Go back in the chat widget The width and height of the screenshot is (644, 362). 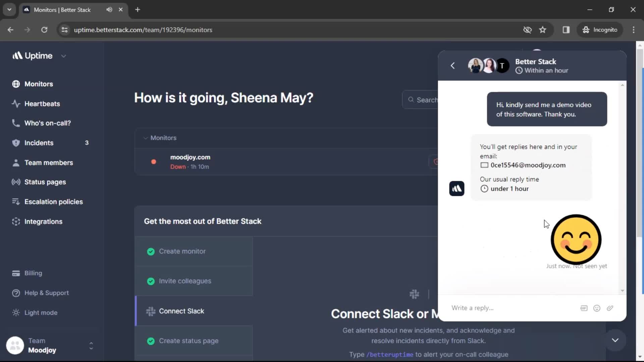[452, 66]
